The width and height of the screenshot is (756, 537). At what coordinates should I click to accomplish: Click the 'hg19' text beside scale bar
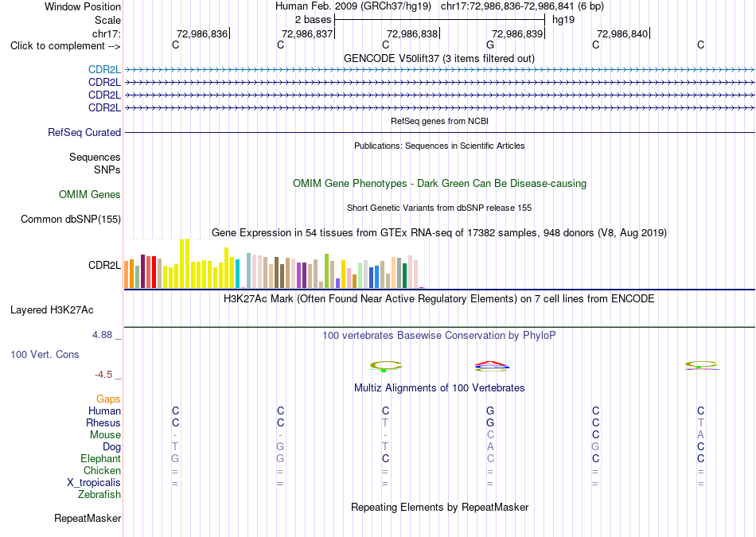tap(563, 20)
